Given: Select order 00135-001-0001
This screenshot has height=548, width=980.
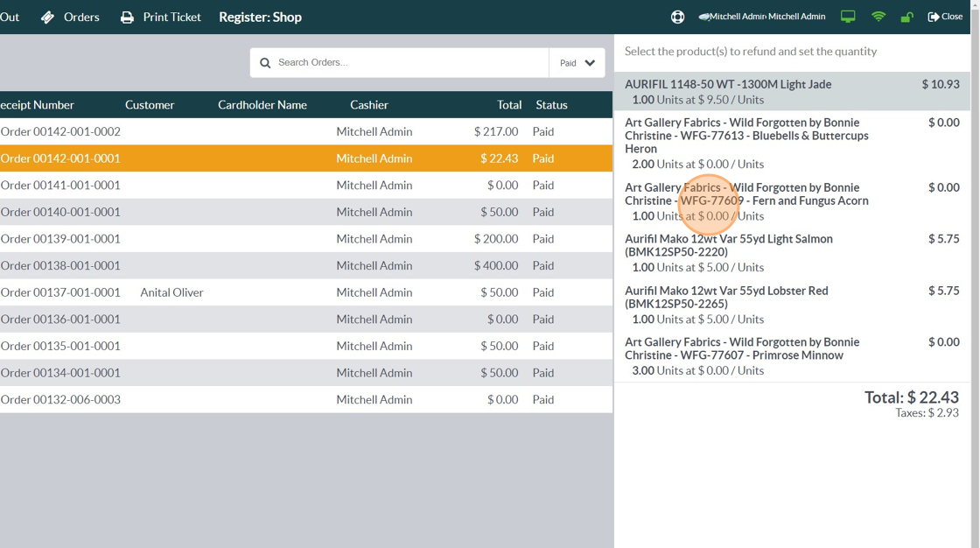Looking at the screenshot, I should pos(306,346).
